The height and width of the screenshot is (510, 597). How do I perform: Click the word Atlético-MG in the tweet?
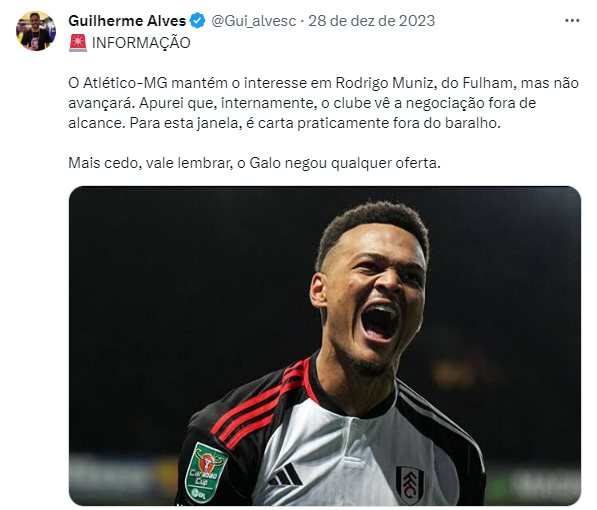125,83
